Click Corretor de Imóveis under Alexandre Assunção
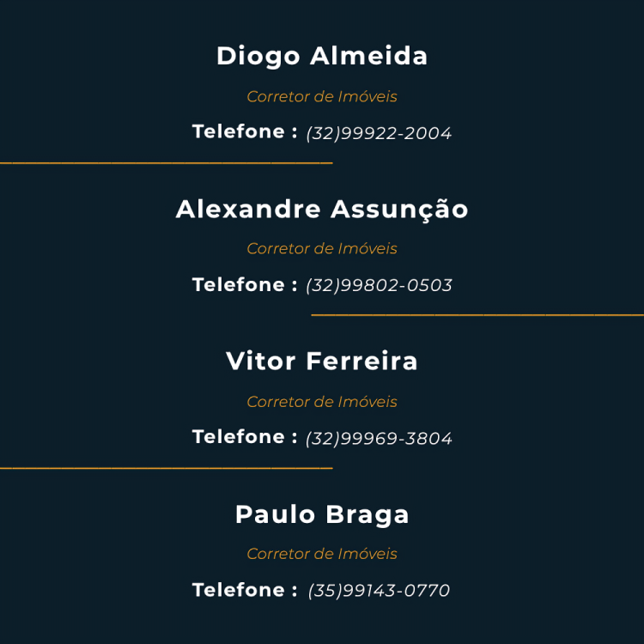Screen dimensions: 644x644 (x=322, y=249)
